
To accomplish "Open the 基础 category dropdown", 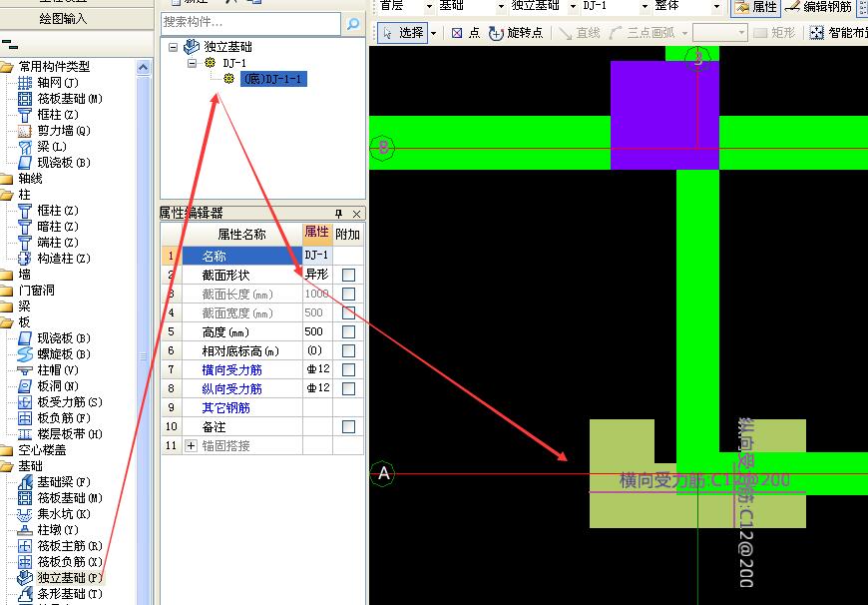I will (501, 7).
